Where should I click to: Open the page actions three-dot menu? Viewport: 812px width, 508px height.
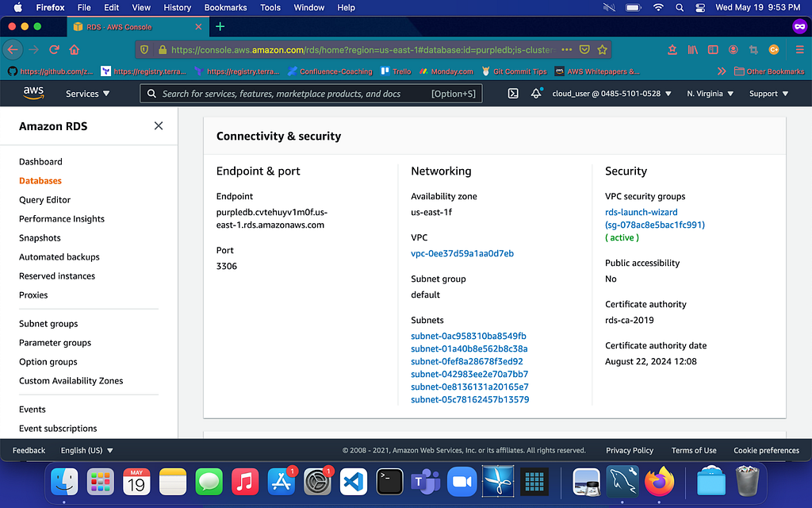[566, 50]
